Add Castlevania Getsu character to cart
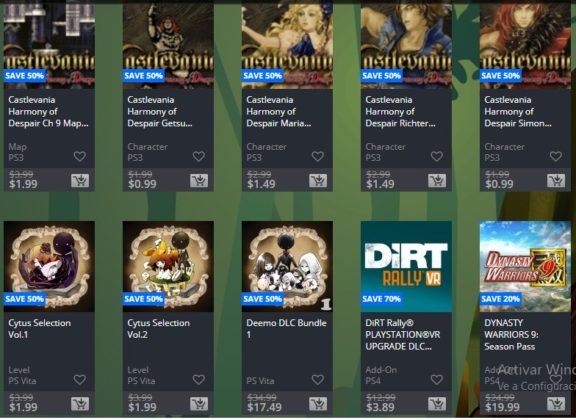Screen dimensions: 576x420 point(199,180)
